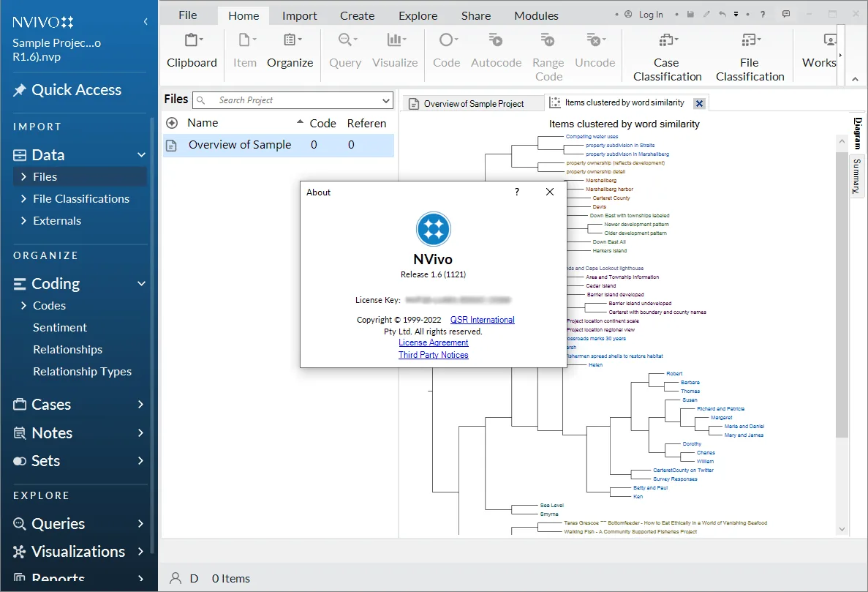Sort files by the Name column header

(203, 123)
